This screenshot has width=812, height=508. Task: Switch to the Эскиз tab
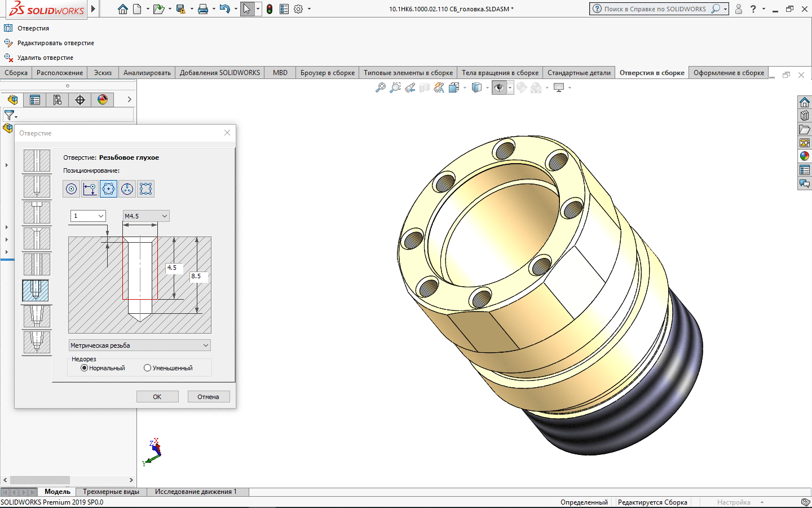(x=103, y=73)
